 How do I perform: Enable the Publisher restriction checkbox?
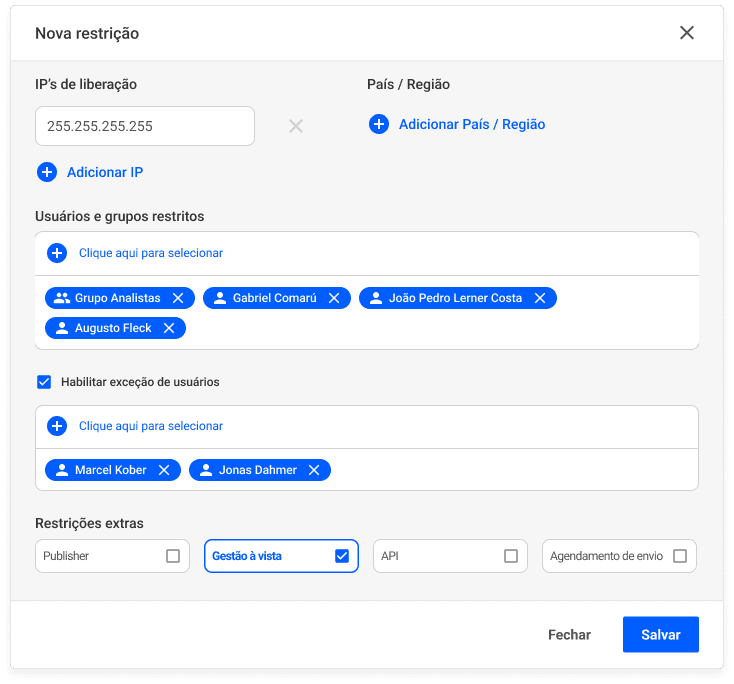[173, 556]
